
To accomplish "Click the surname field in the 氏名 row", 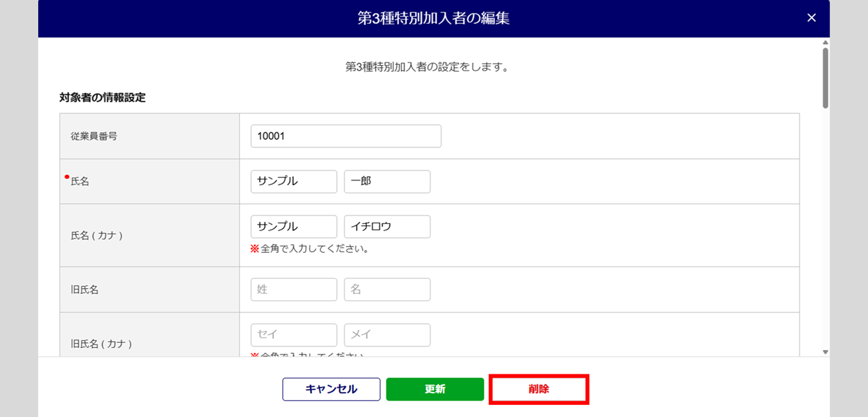I will point(294,182).
